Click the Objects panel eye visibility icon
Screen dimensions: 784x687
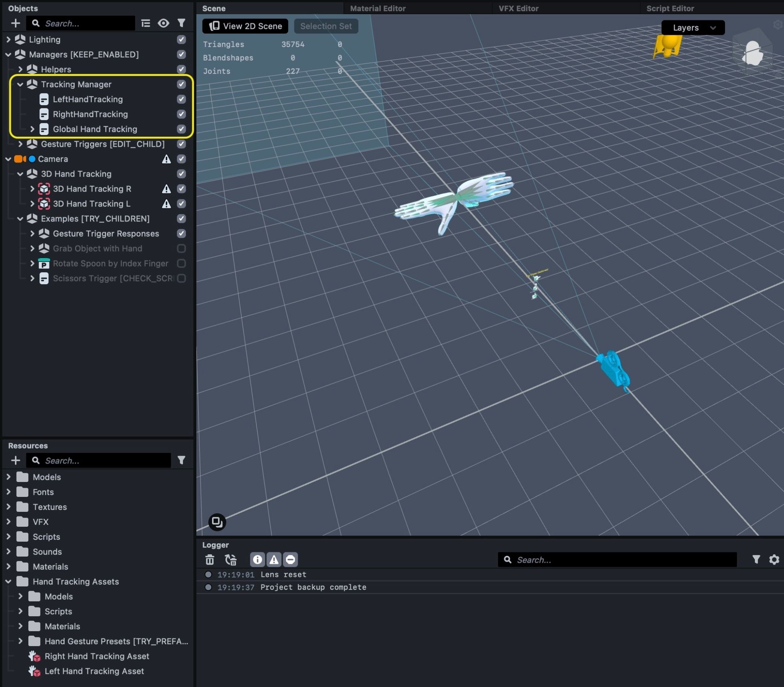pyautogui.click(x=163, y=23)
